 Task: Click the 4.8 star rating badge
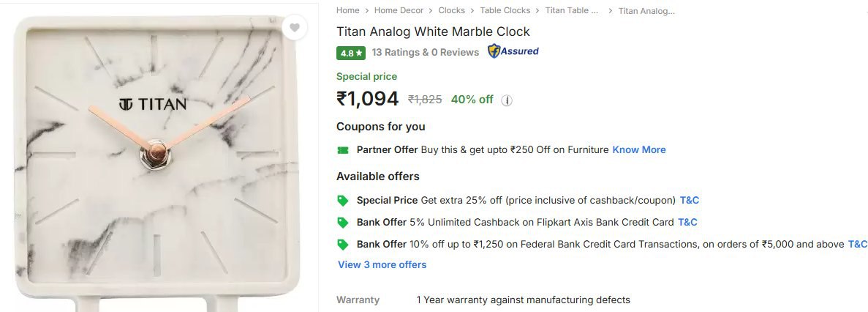pos(351,53)
